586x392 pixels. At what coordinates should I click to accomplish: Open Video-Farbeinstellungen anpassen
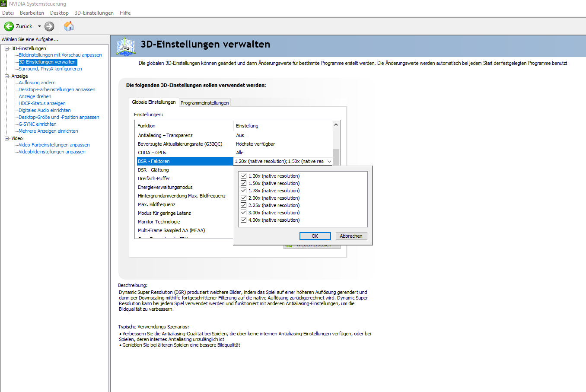pos(54,145)
